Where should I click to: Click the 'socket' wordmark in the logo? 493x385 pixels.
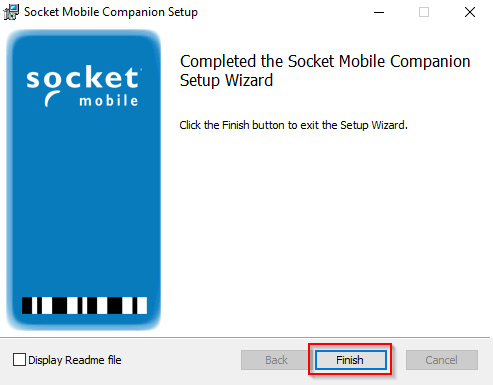coord(83,78)
